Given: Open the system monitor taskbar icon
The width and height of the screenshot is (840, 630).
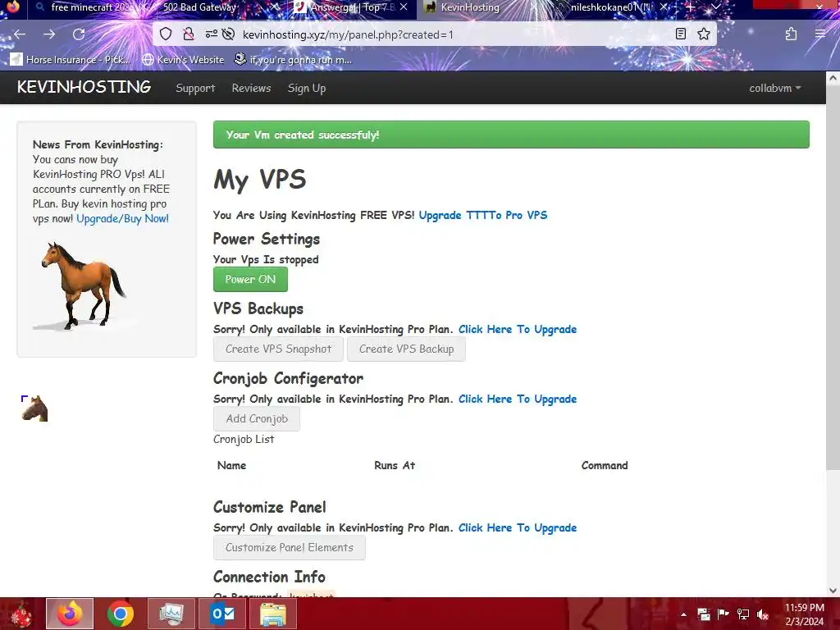Looking at the screenshot, I should click(x=171, y=614).
